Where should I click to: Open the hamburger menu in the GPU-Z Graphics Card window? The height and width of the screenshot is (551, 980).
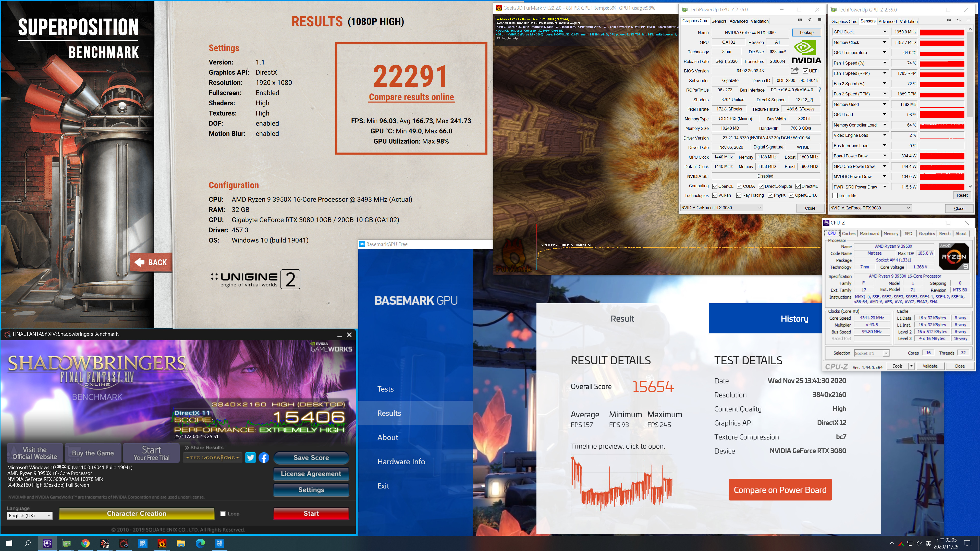click(819, 20)
